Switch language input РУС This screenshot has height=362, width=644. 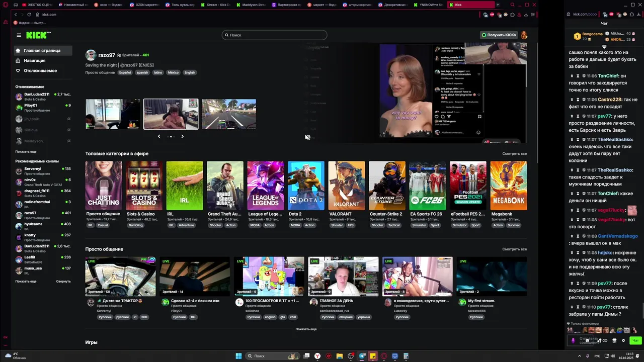tap(598, 356)
